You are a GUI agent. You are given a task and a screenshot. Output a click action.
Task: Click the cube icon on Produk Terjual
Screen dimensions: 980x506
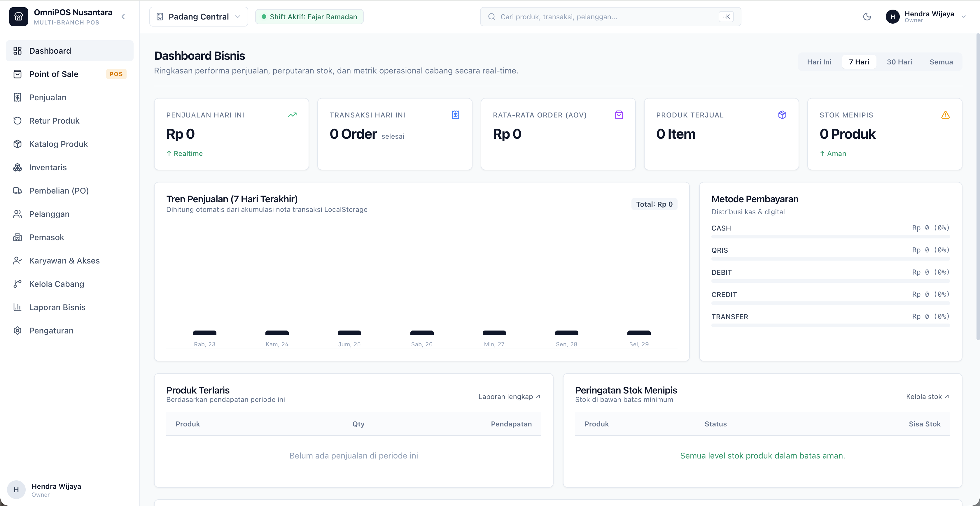(782, 115)
